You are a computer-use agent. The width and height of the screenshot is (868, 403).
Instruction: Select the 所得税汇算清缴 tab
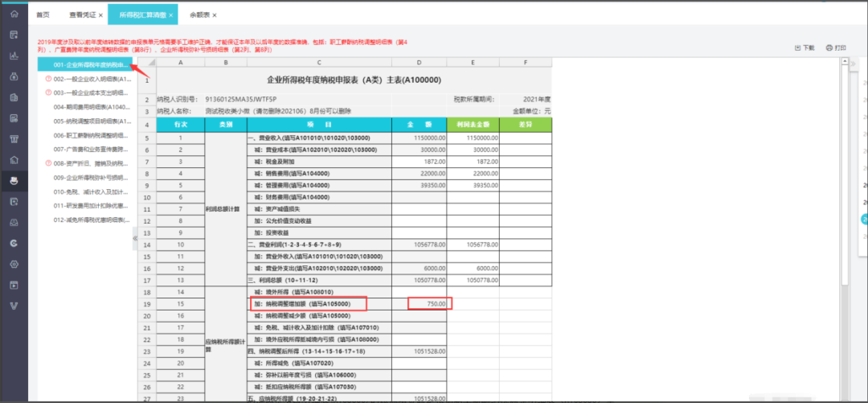pos(143,15)
